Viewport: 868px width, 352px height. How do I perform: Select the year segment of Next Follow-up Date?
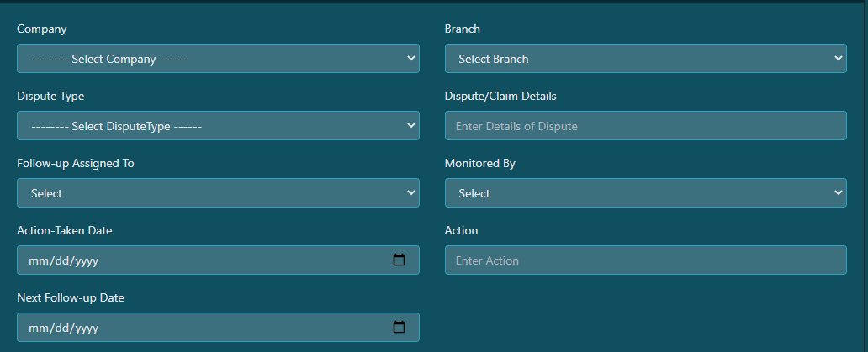pos(87,328)
